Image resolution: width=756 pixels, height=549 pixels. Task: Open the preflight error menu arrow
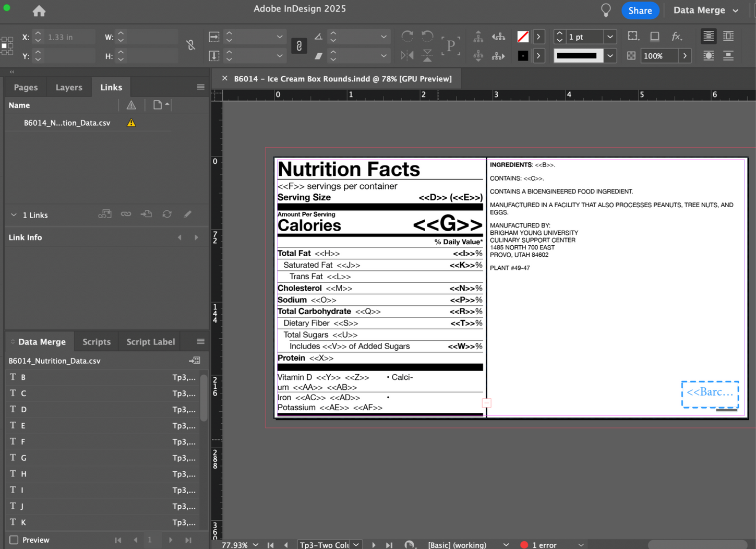[x=581, y=545]
